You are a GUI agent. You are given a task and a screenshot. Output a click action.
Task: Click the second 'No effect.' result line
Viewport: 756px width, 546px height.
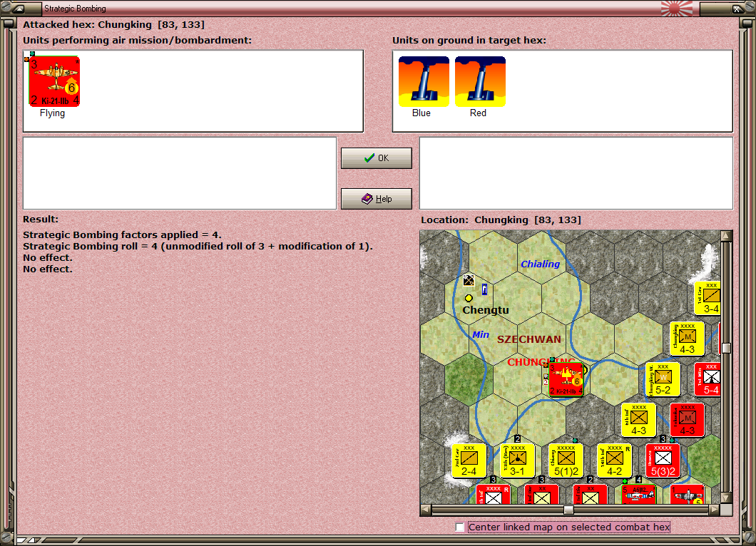(x=48, y=269)
